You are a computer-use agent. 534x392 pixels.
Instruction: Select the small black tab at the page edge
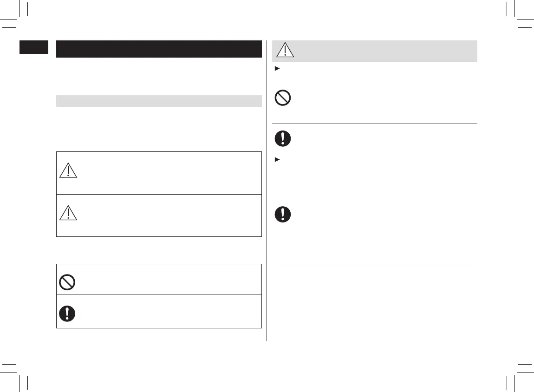33,47
